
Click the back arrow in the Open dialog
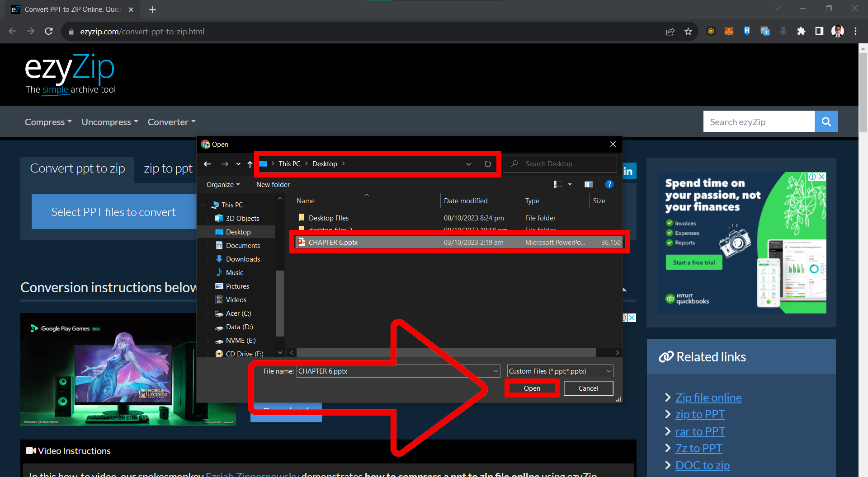click(208, 164)
